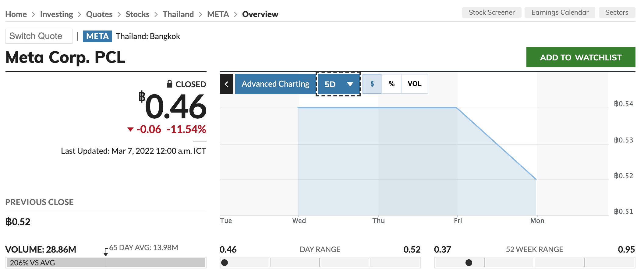
Task: Click the 206% VS AVG volume bar
Action: (x=106, y=263)
